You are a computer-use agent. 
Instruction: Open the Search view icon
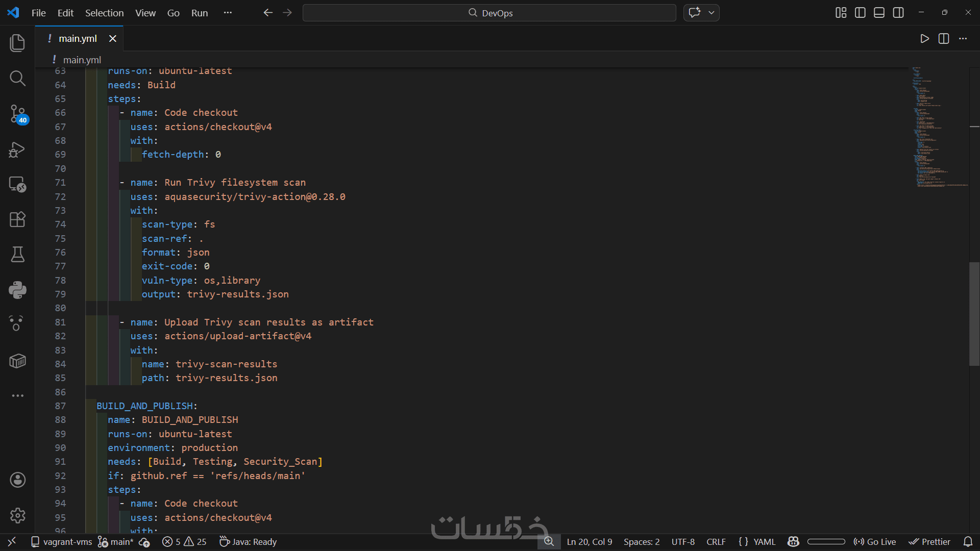click(x=17, y=78)
